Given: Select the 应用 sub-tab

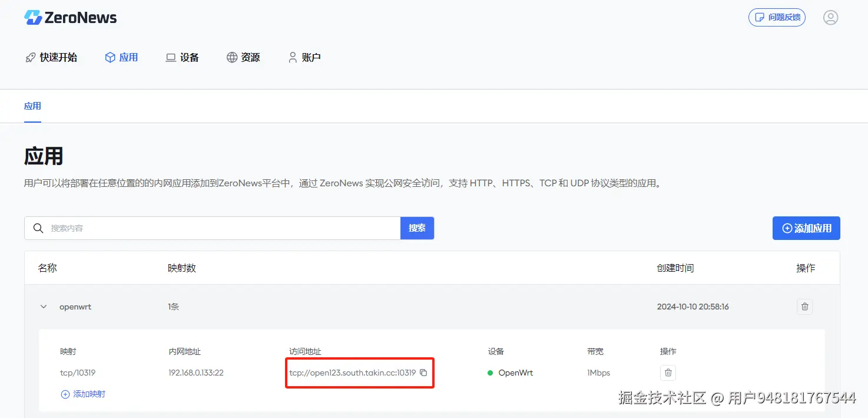Looking at the screenshot, I should 32,106.
